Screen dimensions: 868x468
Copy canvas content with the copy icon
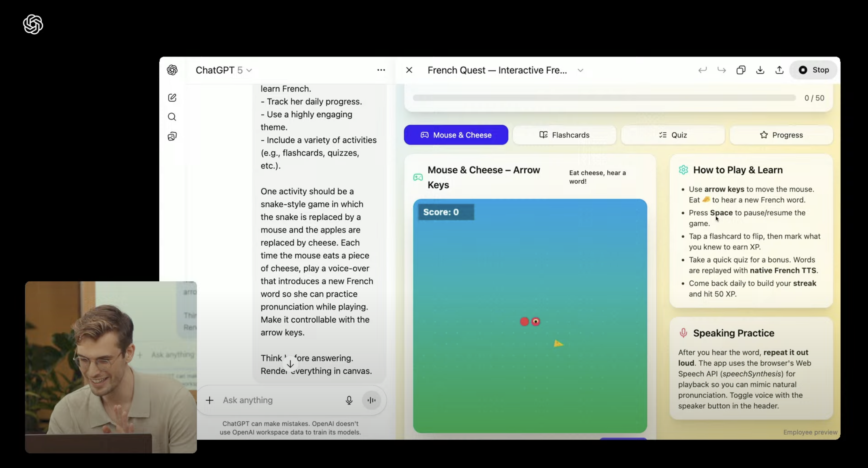coord(741,70)
